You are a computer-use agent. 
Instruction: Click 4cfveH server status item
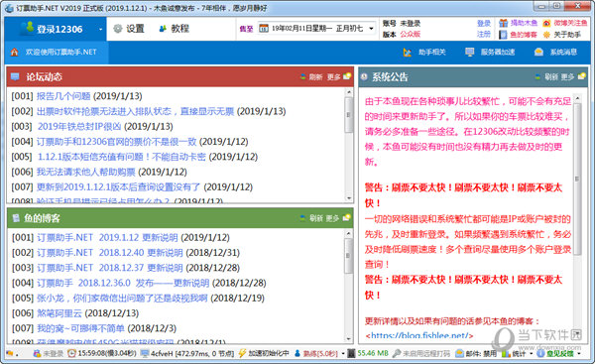click(187, 353)
